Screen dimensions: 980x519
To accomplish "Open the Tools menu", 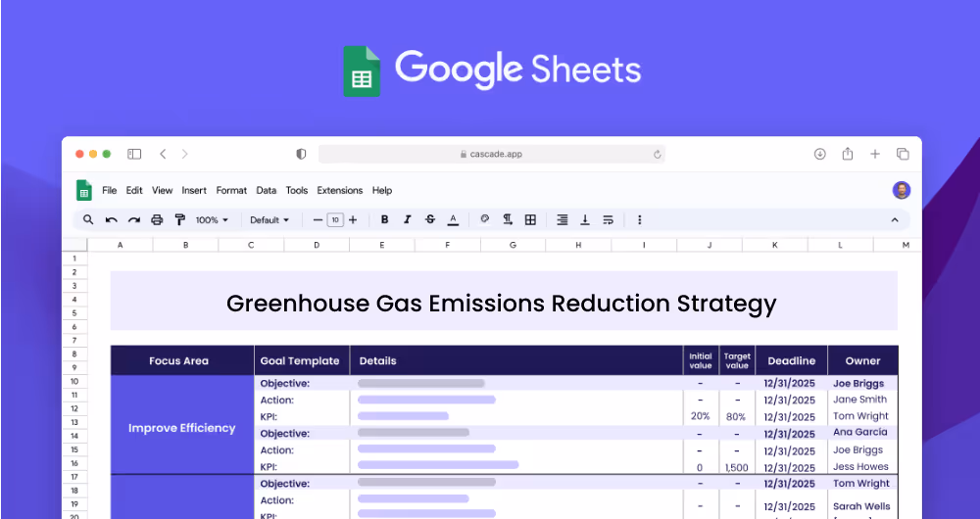I will (297, 191).
